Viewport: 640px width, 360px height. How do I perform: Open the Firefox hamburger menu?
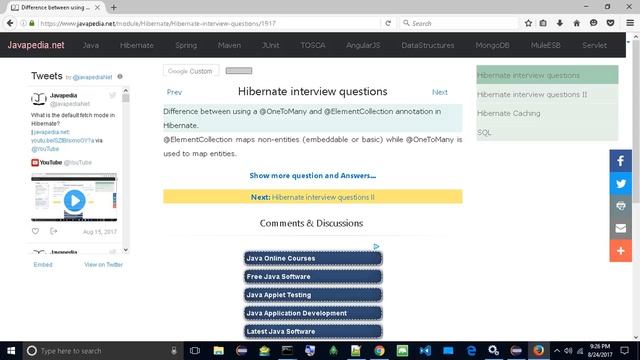tap(630, 23)
